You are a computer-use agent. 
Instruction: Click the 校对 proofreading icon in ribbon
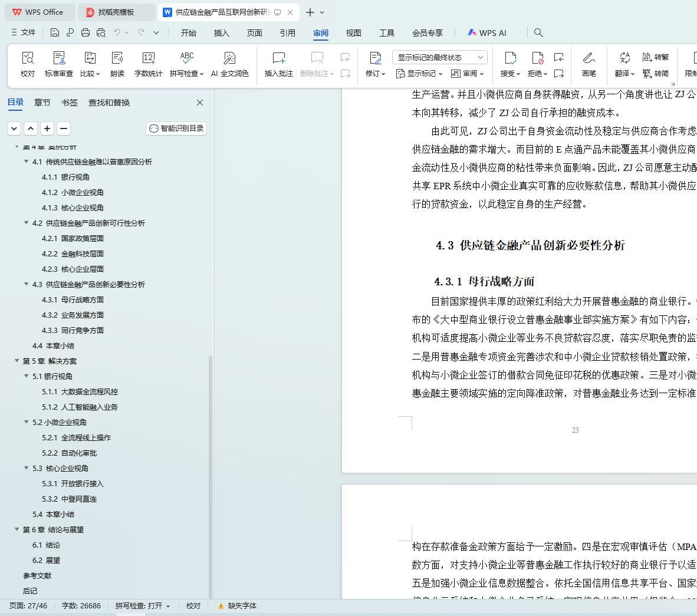28,64
